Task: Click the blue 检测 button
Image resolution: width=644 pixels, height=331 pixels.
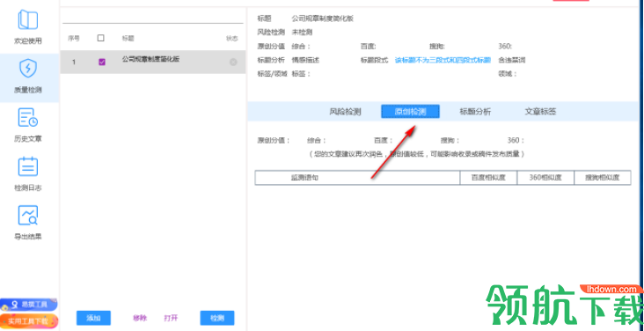Action: (217, 318)
